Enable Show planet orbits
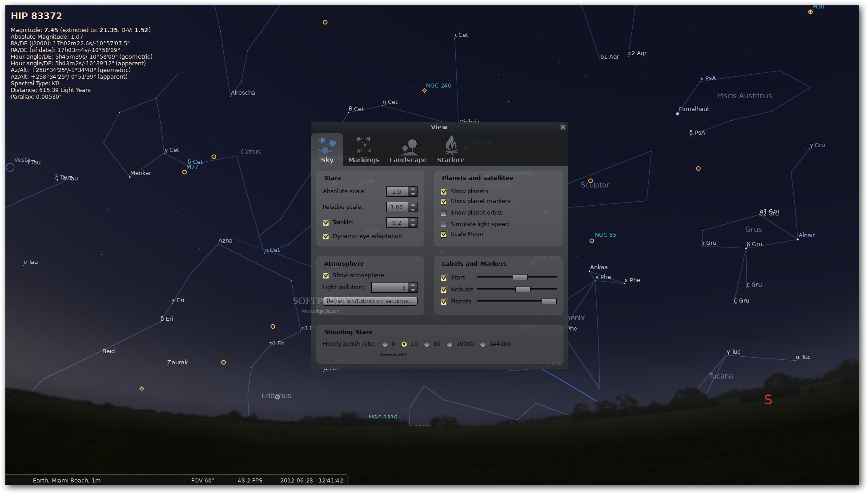This screenshot has height=494, width=868. click(x=444, y=213)
